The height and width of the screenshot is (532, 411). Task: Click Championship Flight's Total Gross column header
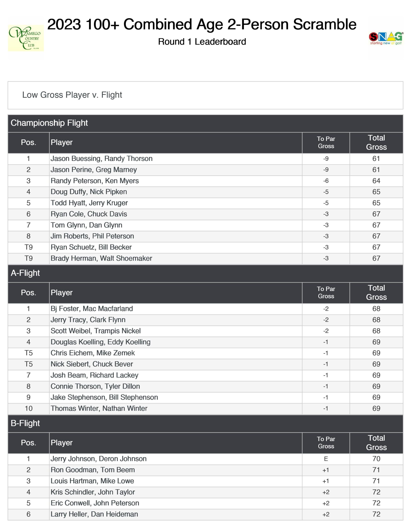coord(376,143)
